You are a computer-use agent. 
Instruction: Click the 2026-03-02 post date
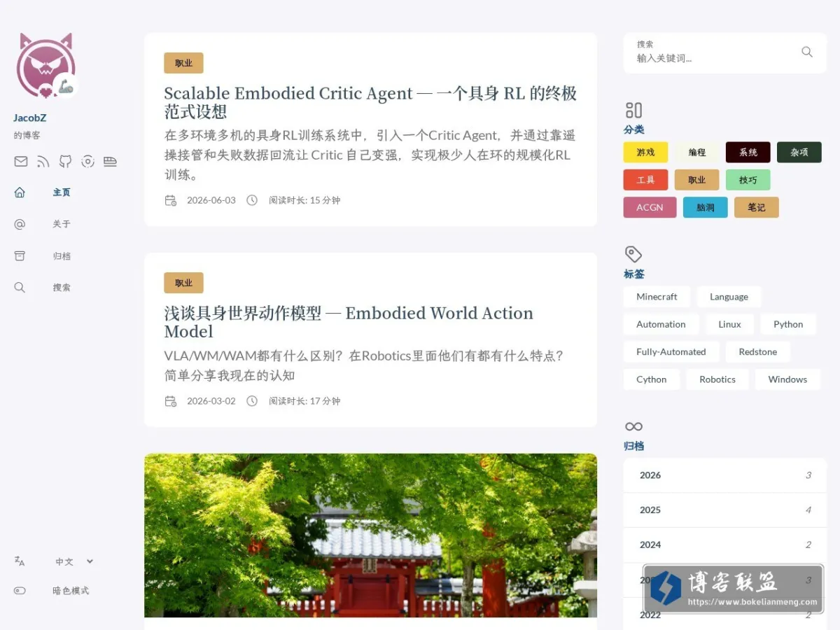(x=211, y=401)
